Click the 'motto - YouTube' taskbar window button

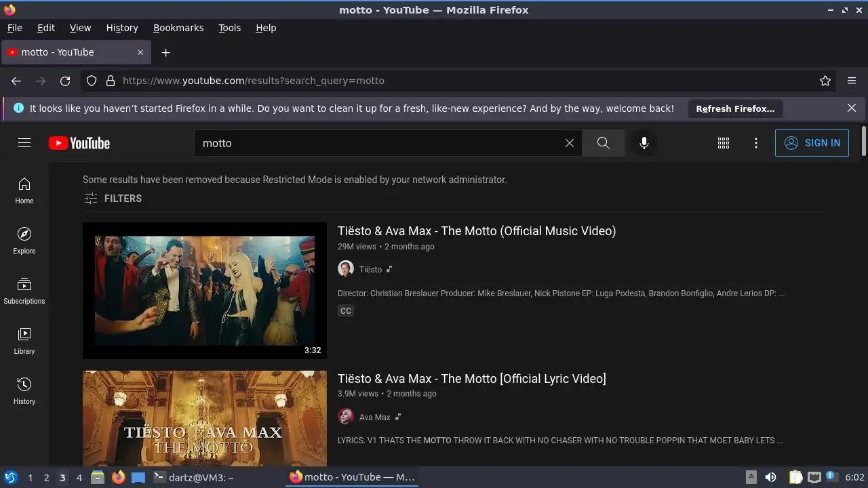[352, 477]
